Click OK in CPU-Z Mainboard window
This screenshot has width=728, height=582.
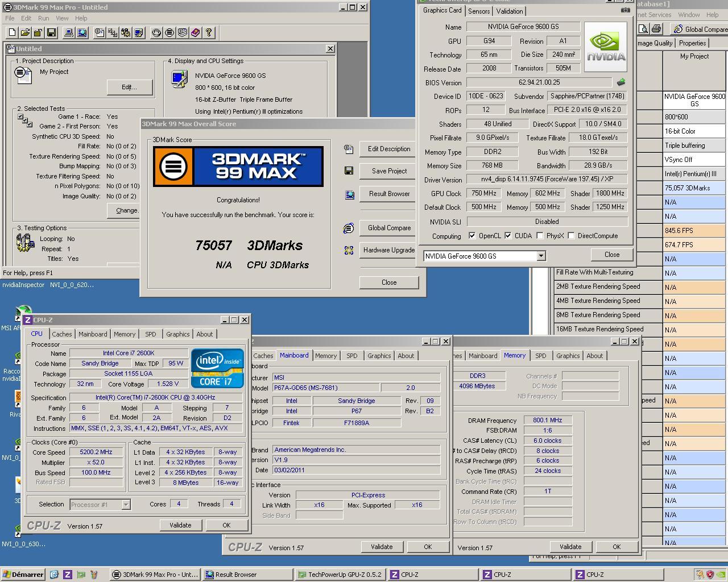point(428,547)
